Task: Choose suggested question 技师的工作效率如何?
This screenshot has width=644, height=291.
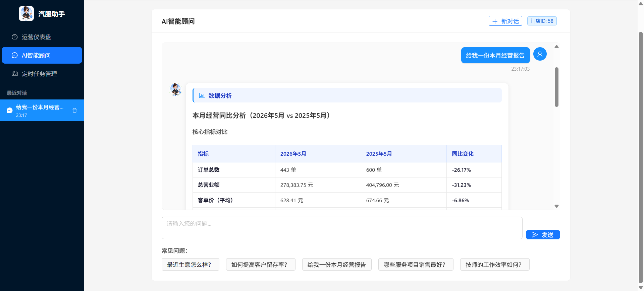Action: (x=495, y=265)
